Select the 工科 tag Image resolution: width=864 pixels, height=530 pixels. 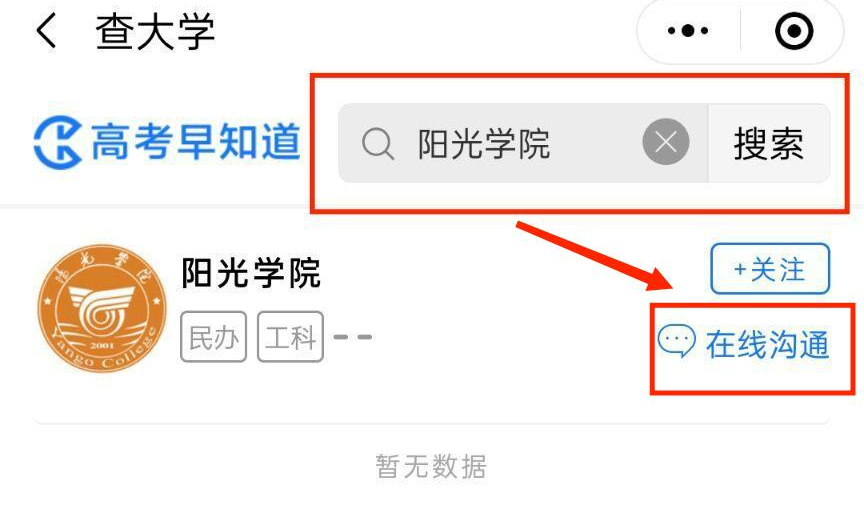tap(290, 337)
